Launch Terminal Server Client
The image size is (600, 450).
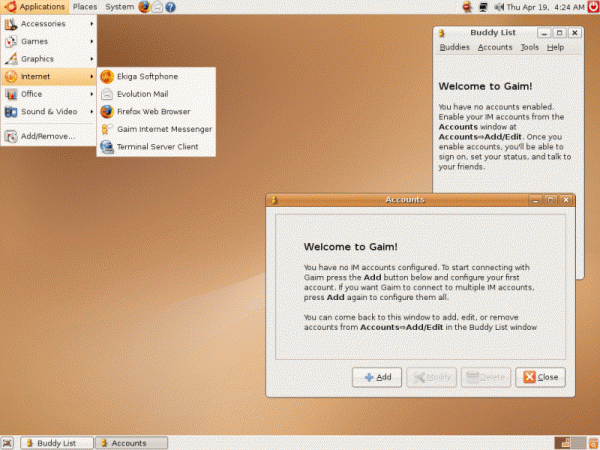(157, 147)
